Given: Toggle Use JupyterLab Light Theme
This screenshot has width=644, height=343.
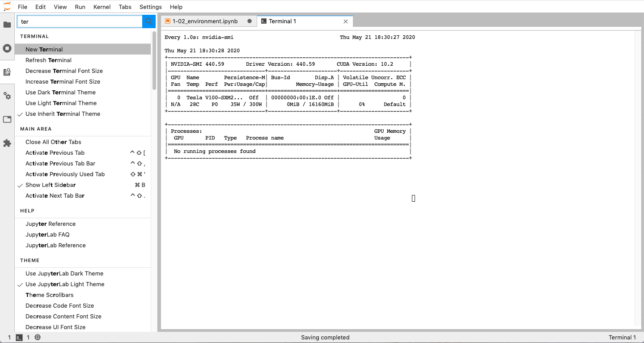Looking at the screenshot, I should (x=65, y=284).
